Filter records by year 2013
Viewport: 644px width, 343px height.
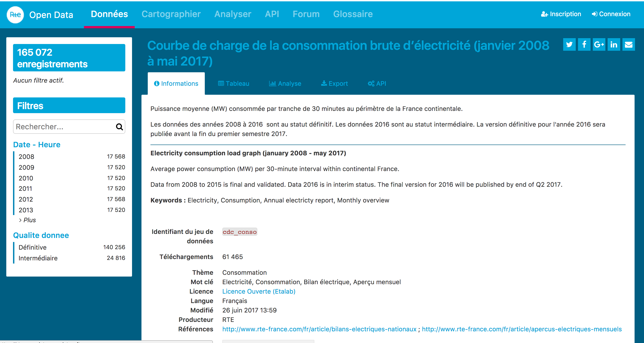pos(26,210)
